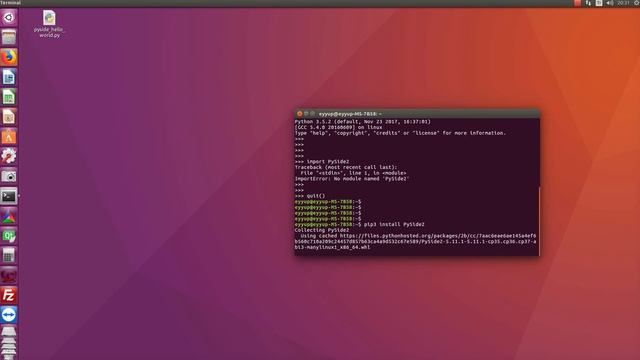Click the red indicator in top panel
The width and height of the screenshot is (640, 360).
pyautogui.click(x=577, y=3)
